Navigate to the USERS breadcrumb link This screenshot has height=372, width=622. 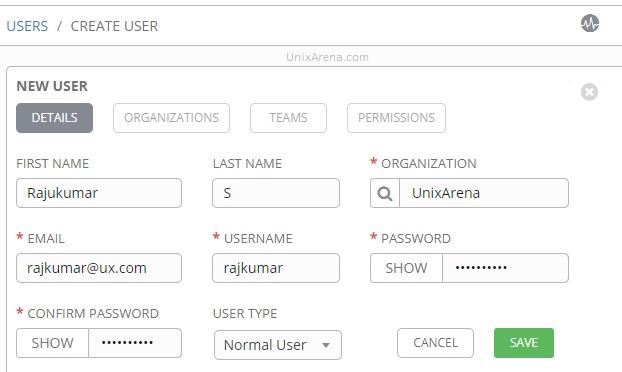(27, 26)
